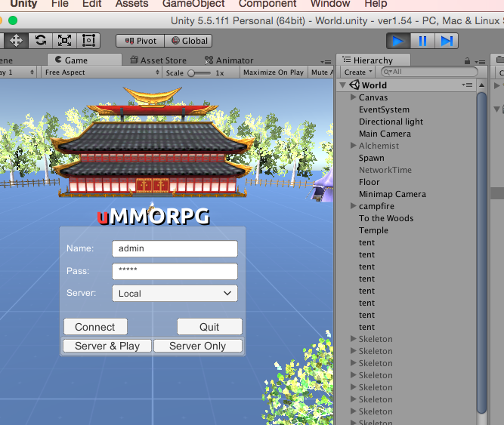The image size is (504, 425).
Task: Click the Hierarchy vertical scrollbar
Action: 481,252
